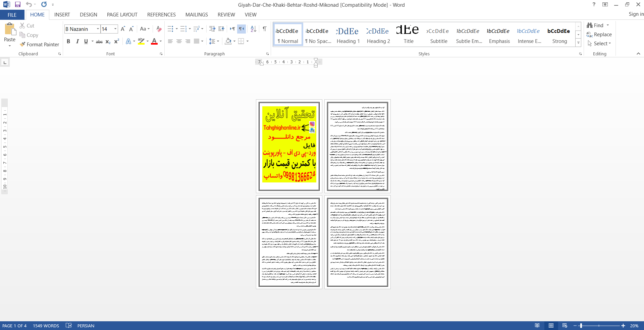The image size is (644, 330).
Task: Switch to Web Layout view icon
Action: pyautogui.click(x=565, y=326)
